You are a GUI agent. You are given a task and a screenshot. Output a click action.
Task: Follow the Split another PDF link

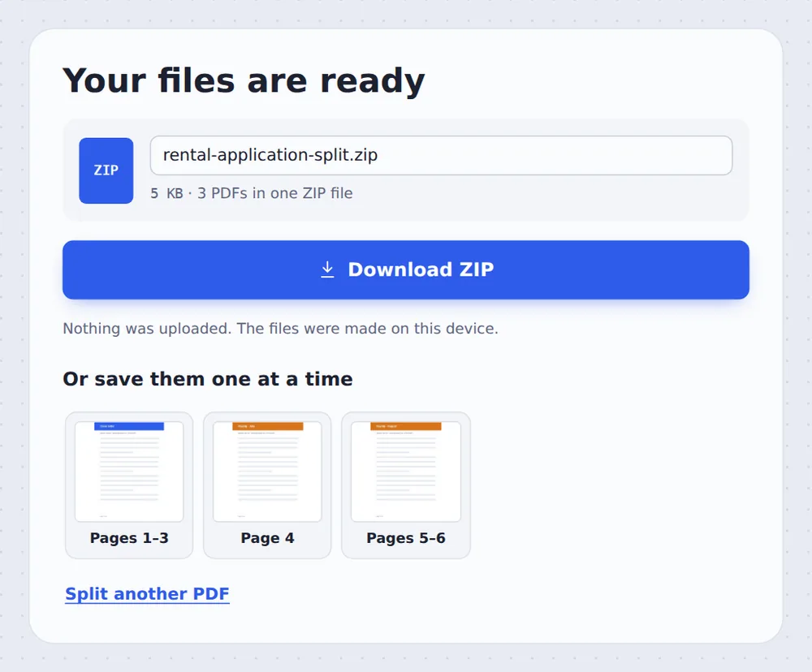(147, 593)
